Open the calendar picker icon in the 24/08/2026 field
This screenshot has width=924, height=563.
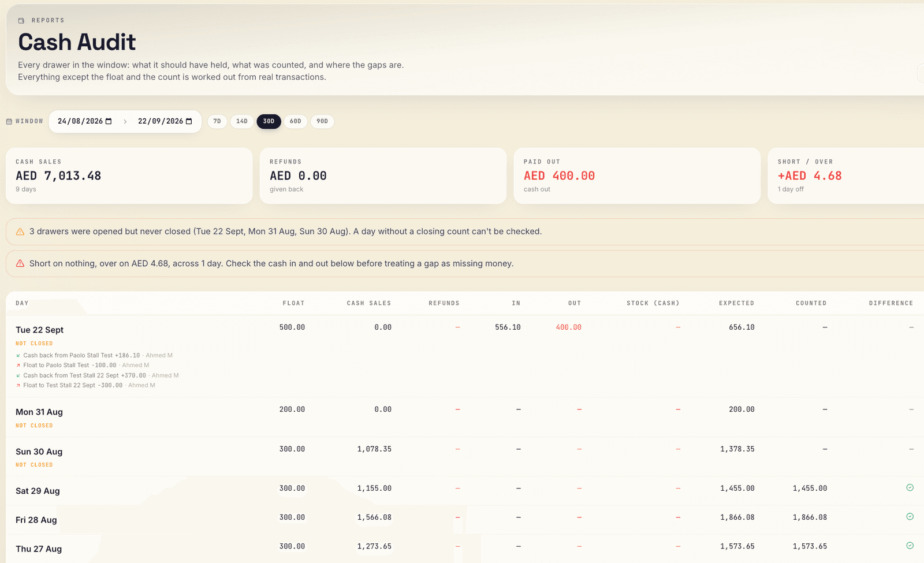point(109,121)
